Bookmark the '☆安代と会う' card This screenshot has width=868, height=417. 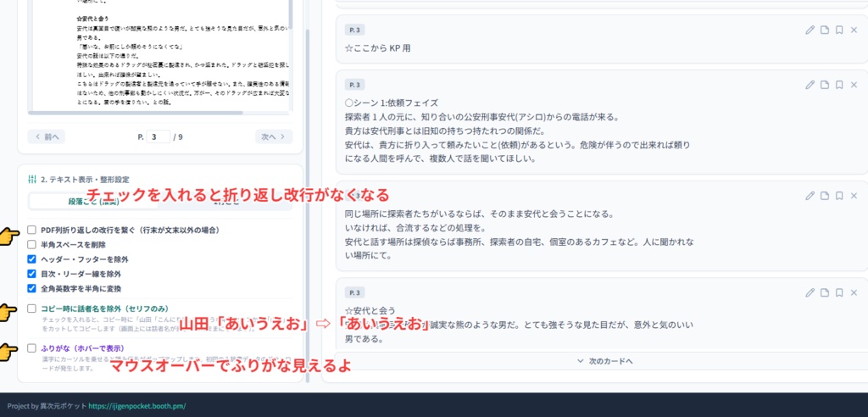click(x=839, y=292)
